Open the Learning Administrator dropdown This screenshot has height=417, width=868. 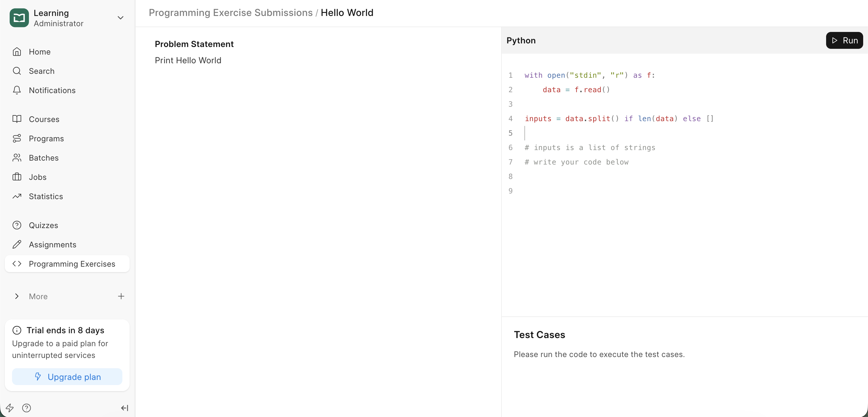pos(120,18)
